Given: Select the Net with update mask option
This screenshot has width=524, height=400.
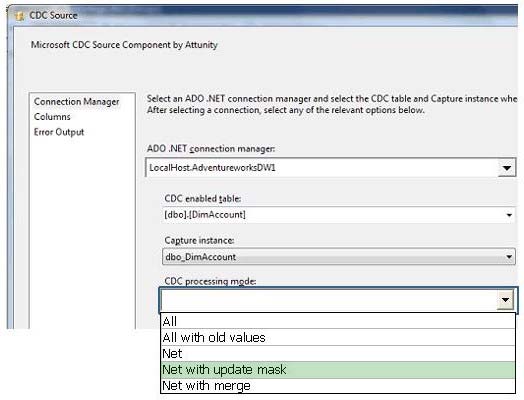Looking at the screenshot, I should click(338, 370).
